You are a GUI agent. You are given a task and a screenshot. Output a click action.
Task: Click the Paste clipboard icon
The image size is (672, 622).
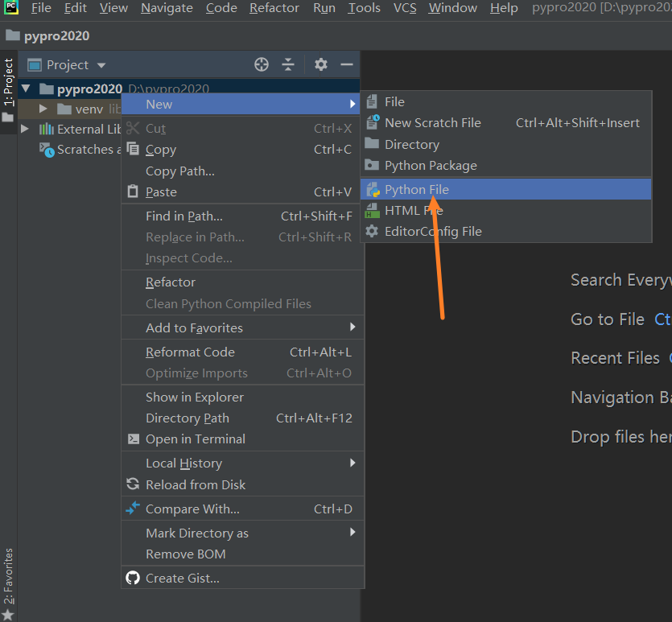coord(133,191)
